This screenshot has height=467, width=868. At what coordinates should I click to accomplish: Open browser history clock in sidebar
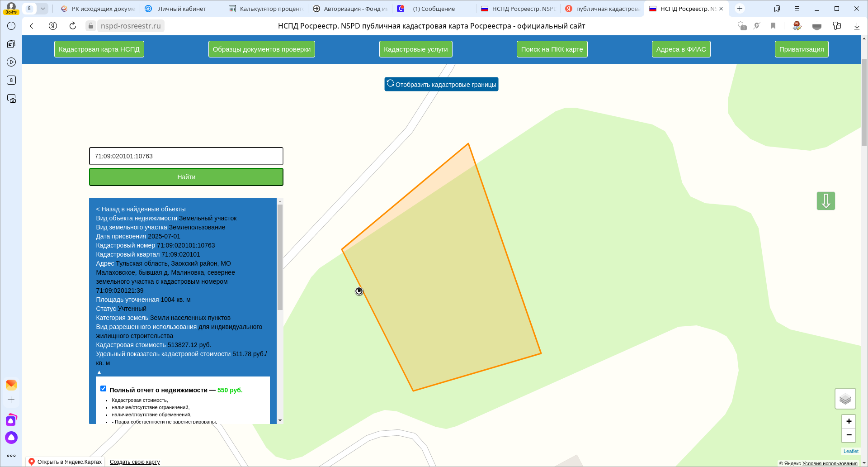pyautogui.click(x=11, y=26)
